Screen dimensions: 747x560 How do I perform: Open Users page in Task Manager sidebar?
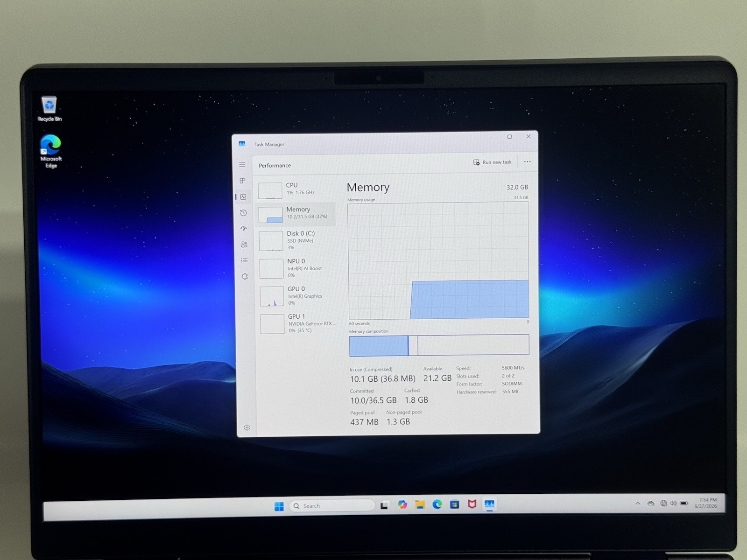[x=244, y=245]
